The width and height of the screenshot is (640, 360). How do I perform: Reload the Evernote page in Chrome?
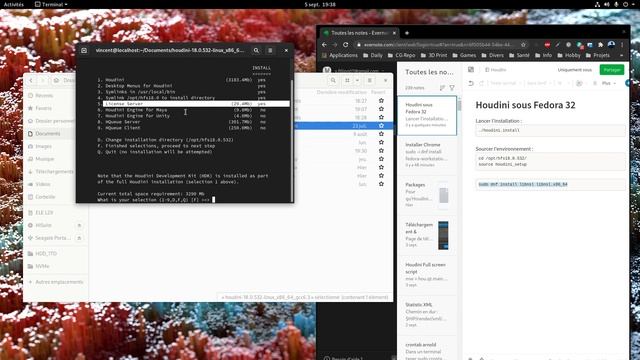[346, 44]
